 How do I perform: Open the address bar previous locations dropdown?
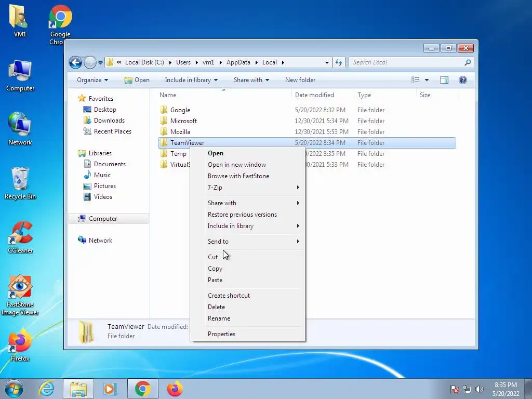pos(327,63)
